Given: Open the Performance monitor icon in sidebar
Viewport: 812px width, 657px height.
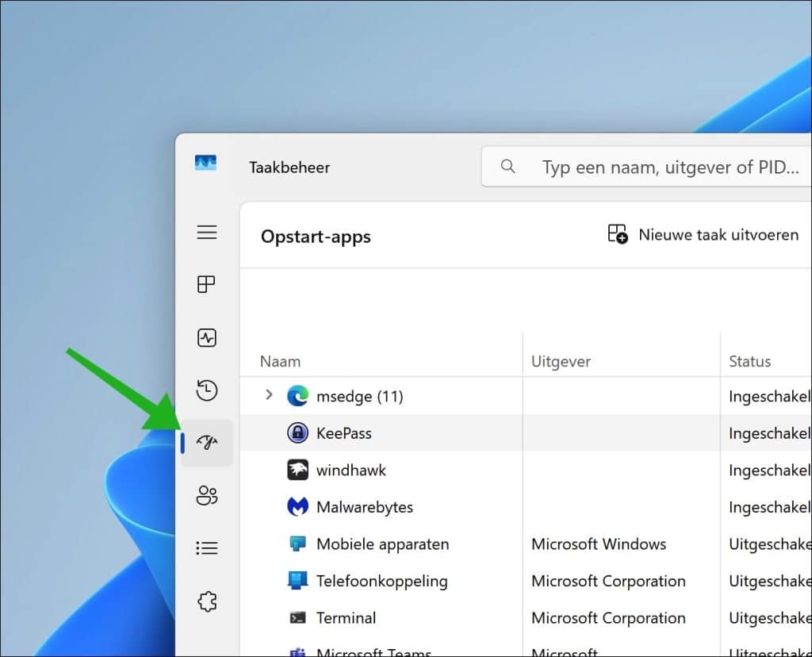Looking at the screenshot, I should click(x=207, y=337).
